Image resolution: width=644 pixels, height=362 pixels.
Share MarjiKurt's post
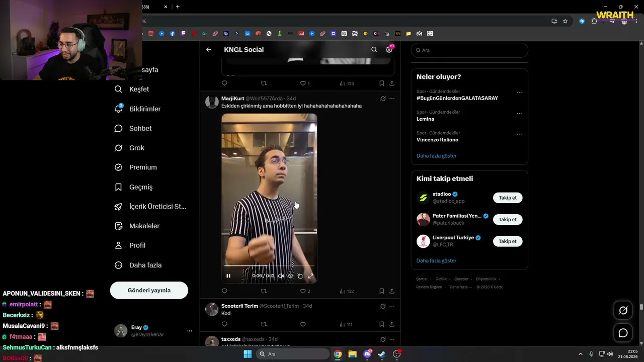(392, 291)
